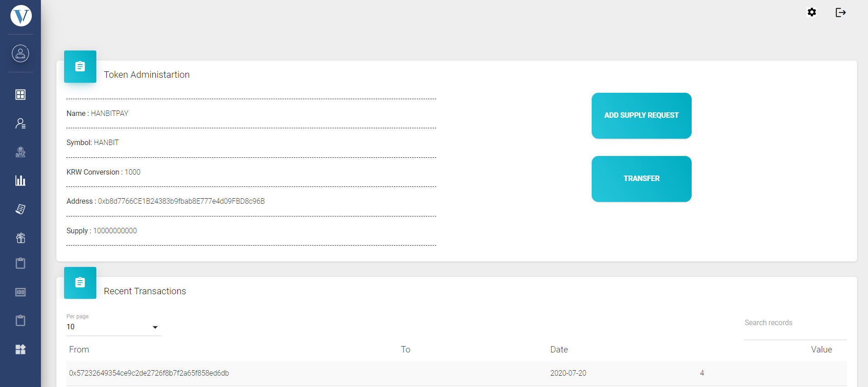Expand the Per page dropdown
868x387 pixels.
click(114, 327)
